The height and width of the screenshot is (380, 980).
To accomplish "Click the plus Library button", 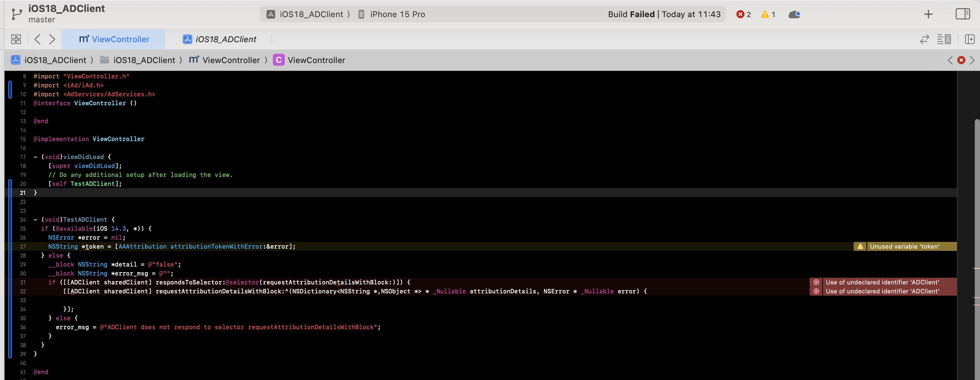I will click(x=928, y=15).
